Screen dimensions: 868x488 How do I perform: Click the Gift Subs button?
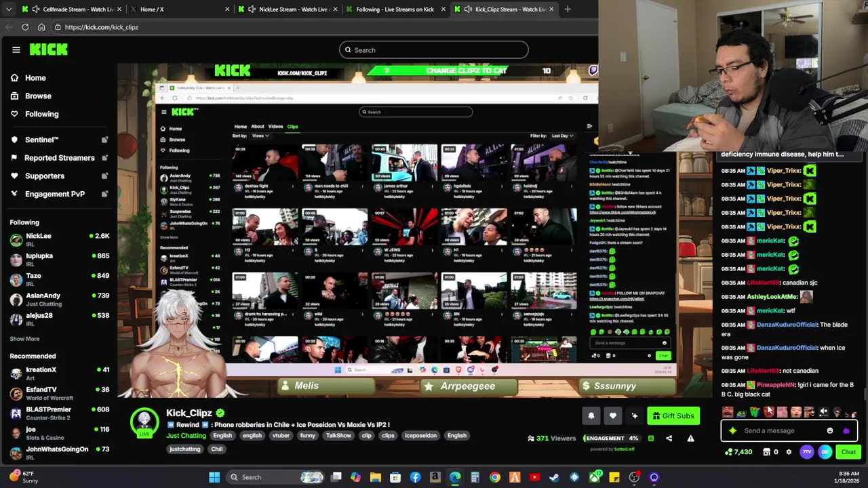tap(673, 416)
